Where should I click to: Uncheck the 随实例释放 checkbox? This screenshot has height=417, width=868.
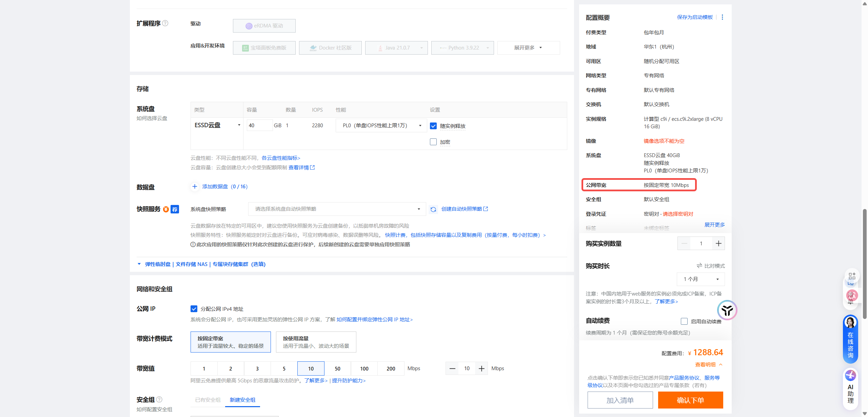coord(433,126)
